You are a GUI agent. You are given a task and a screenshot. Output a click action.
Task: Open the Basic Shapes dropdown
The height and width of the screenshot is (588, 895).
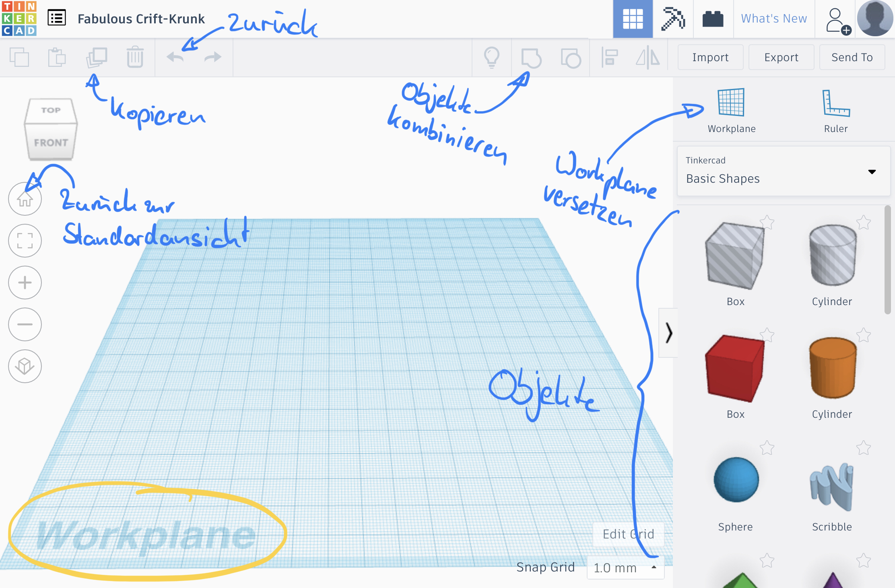coord(783,172)
